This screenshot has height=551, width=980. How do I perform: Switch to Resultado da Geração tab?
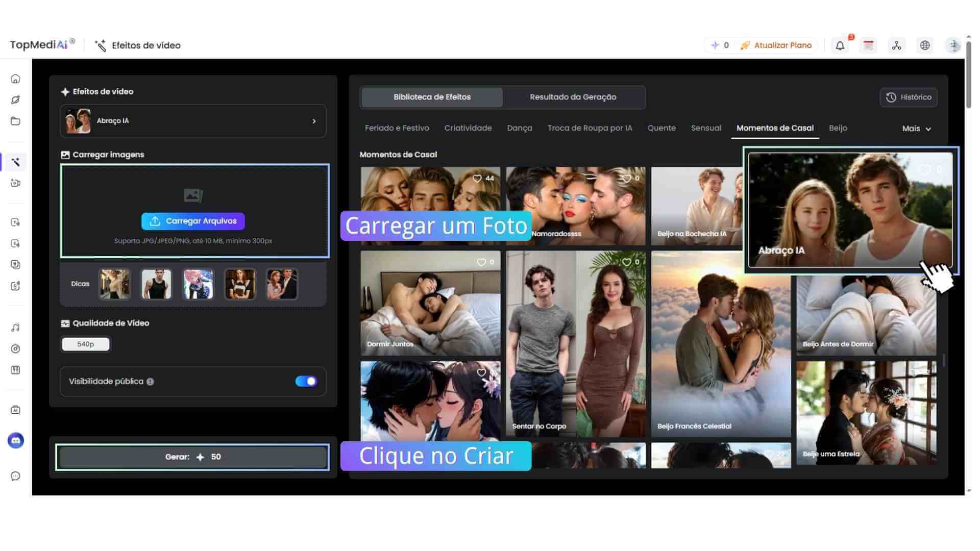573,97
